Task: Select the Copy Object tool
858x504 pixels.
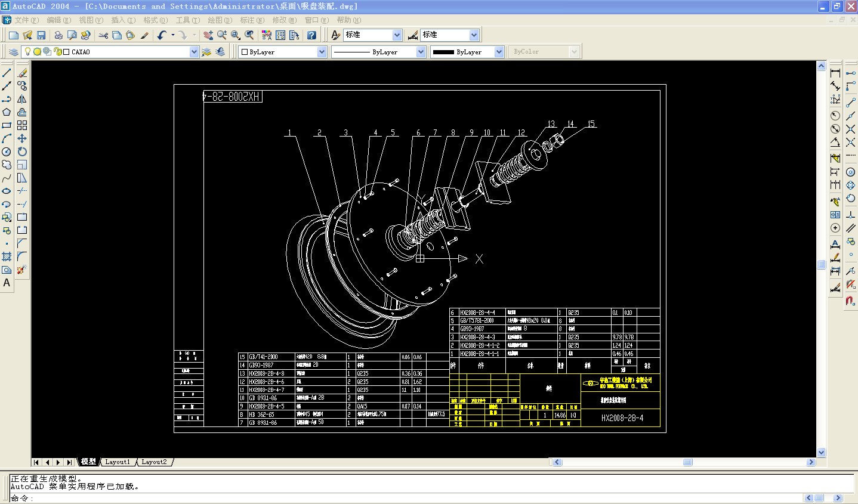Action: pos(22,86)
